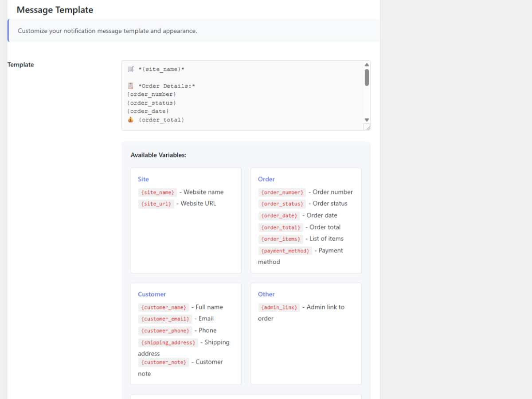Click the {customer_email} variable tag
The height and width of the screenshot is (399, 532).
(165, 319)
